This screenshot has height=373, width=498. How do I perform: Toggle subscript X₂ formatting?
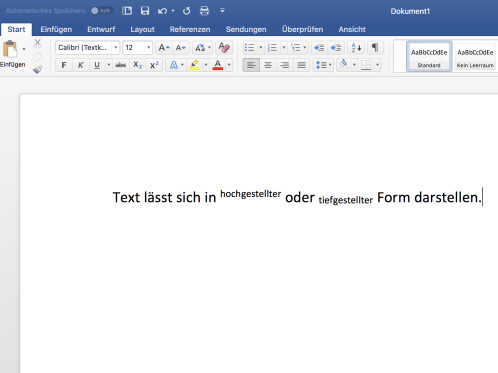[x=137, y=65]
